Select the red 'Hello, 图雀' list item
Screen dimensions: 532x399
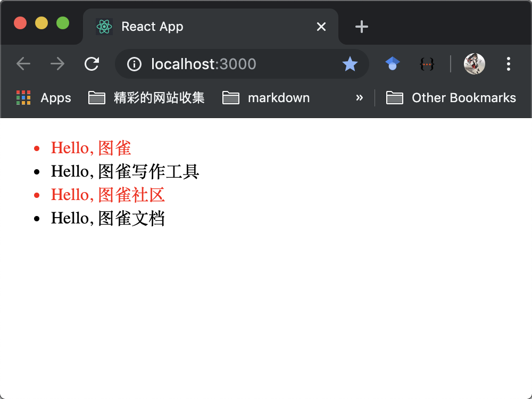[90, 147]
